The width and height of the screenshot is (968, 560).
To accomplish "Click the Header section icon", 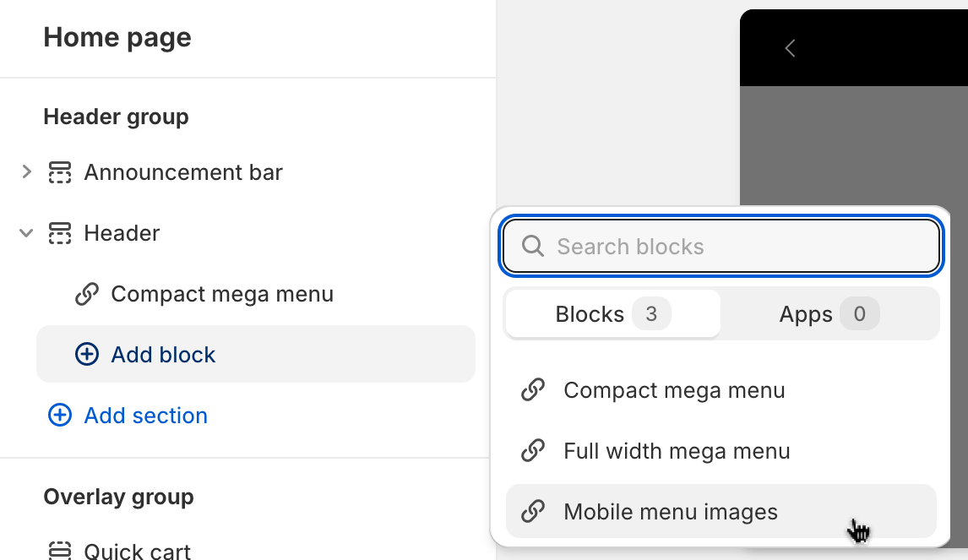I will [x=60, y=233].
